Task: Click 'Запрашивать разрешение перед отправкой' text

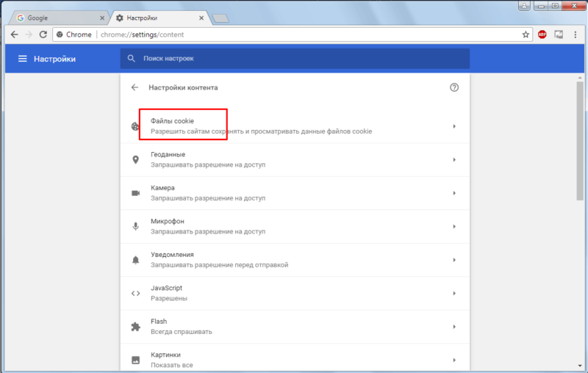Action: pyautogui.click(x=219, y=265)
